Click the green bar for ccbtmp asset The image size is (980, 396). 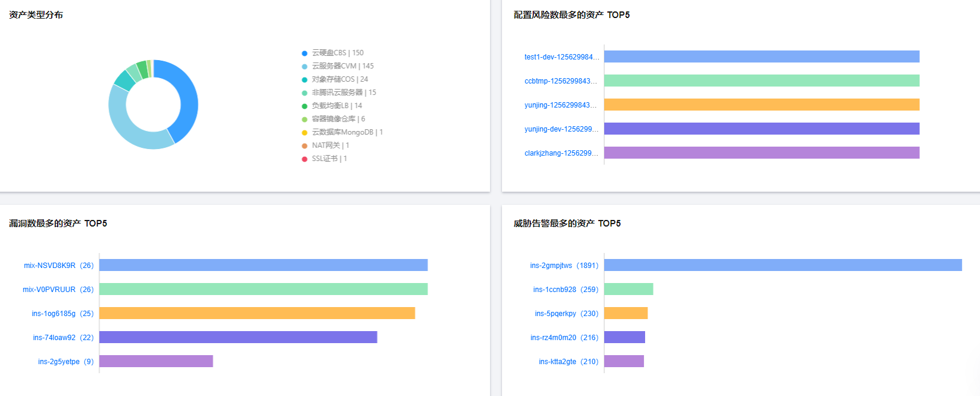762,81
